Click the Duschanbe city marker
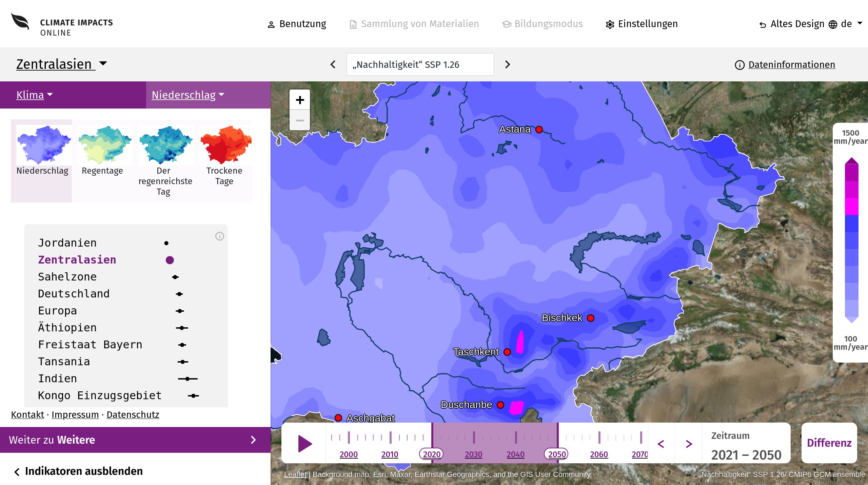Screen dimensions: 868x485 [500, 405]
